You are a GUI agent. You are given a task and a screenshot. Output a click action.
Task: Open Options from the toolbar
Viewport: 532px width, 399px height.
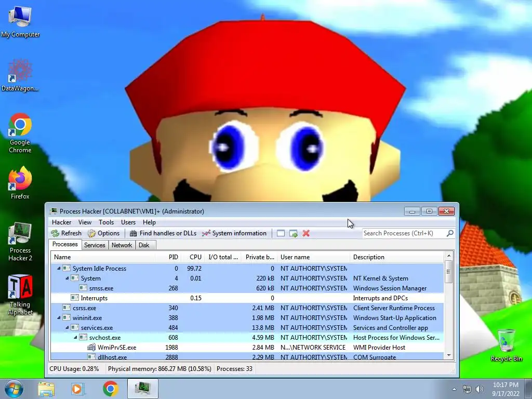(x=103, y=233)
